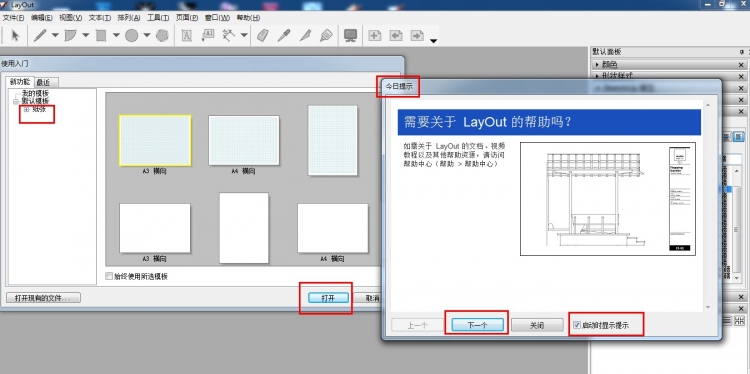Viewport: 750px width, 374px height.
Task: Click the Add Page icon
Action: [x=375, y=35]
